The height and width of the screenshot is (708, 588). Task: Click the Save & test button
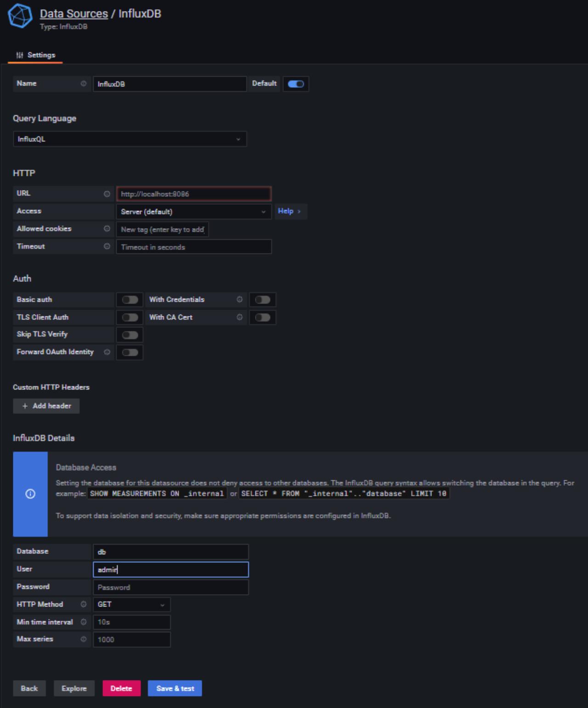pyautogui.click(x=175, y=688)
